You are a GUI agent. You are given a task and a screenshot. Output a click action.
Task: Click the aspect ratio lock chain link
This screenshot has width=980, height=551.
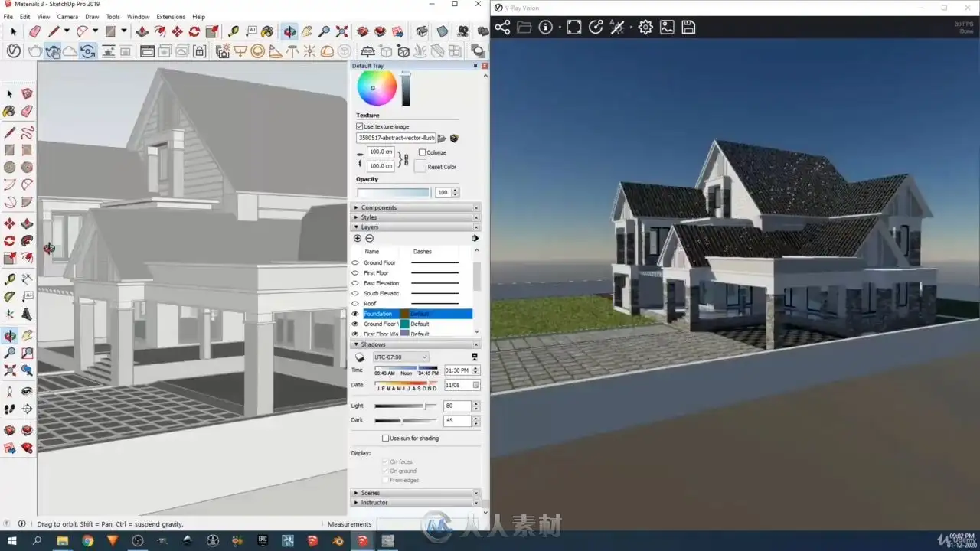406,158
